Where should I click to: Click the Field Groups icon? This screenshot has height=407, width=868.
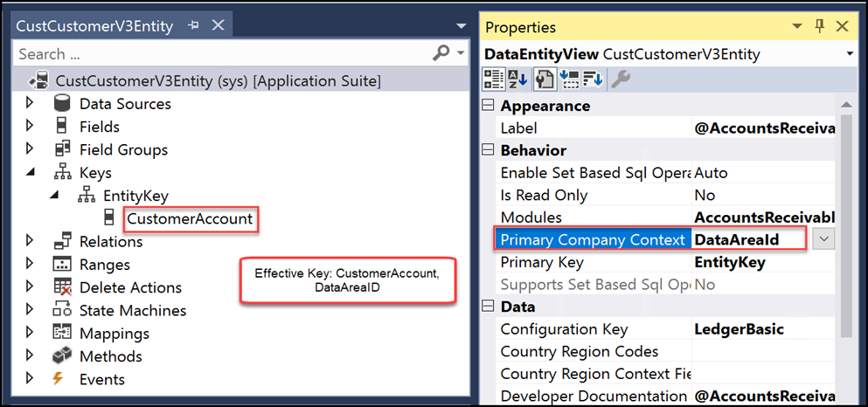point(62,149)
